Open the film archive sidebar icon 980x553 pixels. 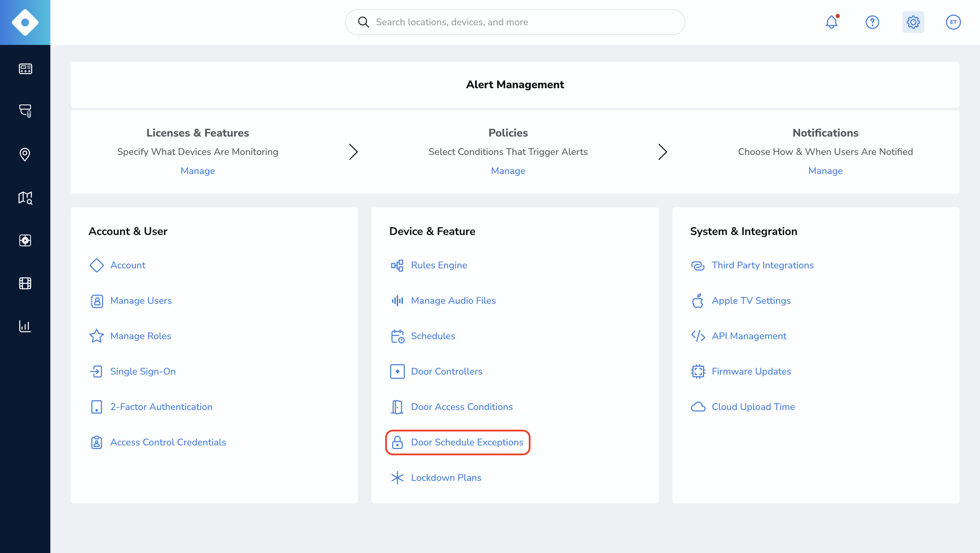click(25, 283)
